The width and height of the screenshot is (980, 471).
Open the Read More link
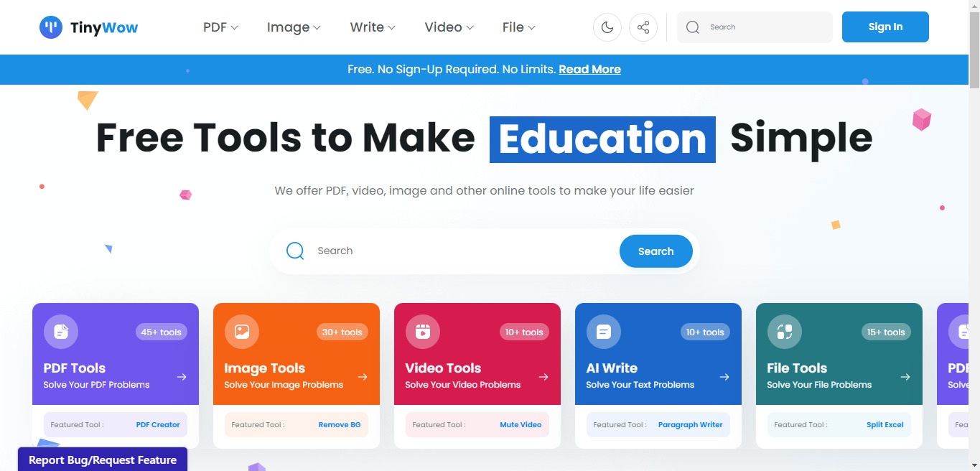(589, 70)
